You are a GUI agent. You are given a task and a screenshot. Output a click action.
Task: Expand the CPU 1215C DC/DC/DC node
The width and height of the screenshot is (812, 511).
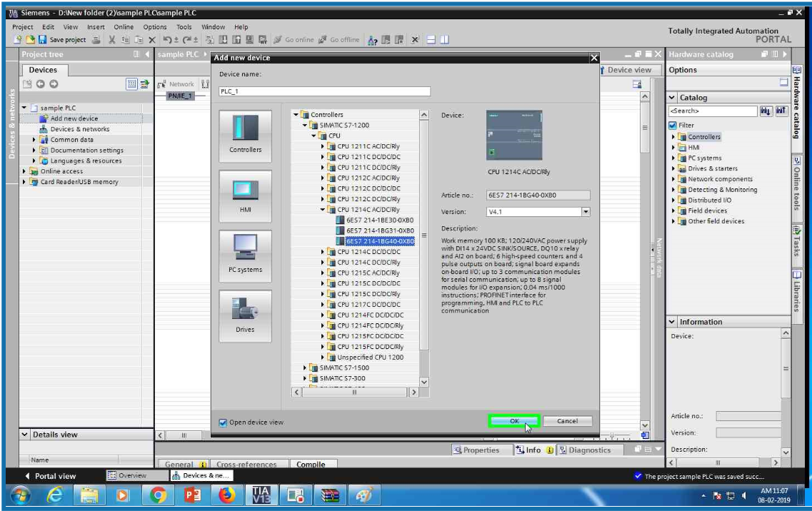click(x=322, y=284)
